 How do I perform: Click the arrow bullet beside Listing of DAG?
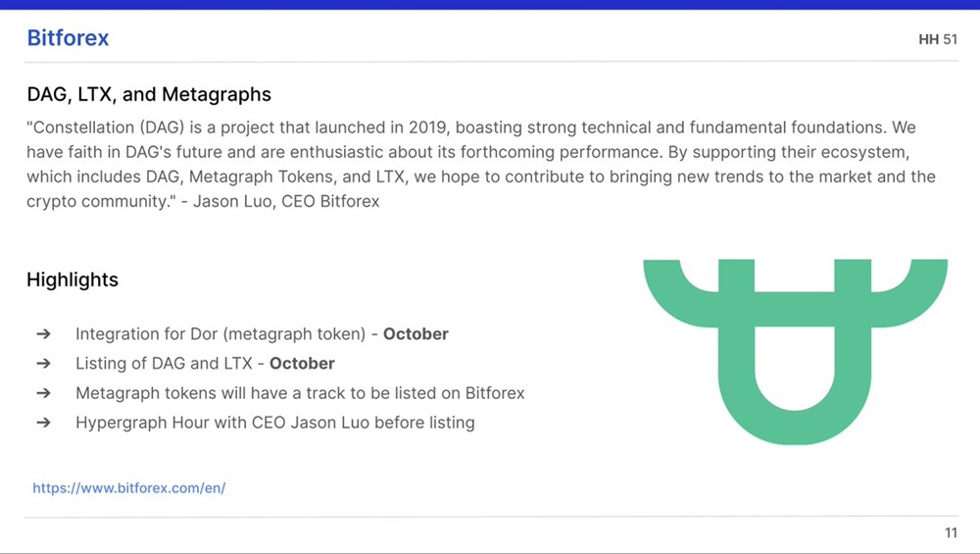tap(43, 364)
